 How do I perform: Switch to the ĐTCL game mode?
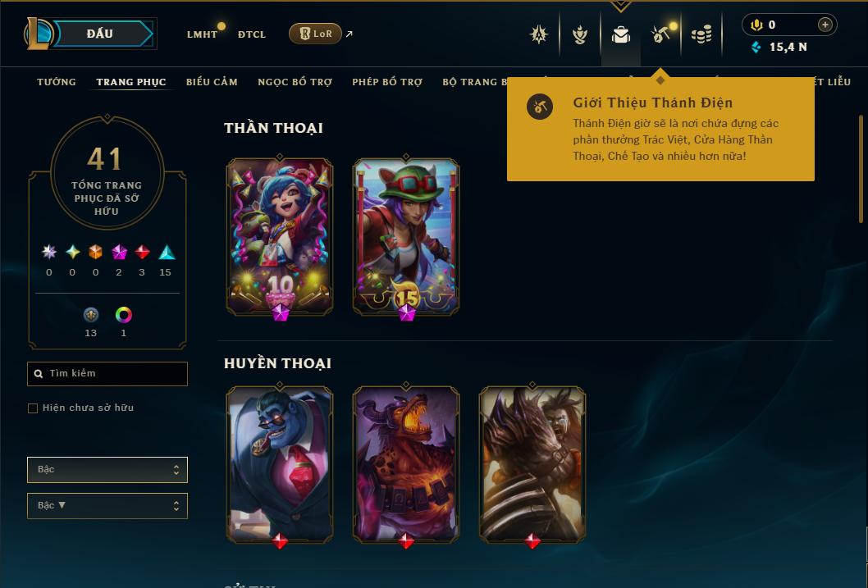coord(252,34)
